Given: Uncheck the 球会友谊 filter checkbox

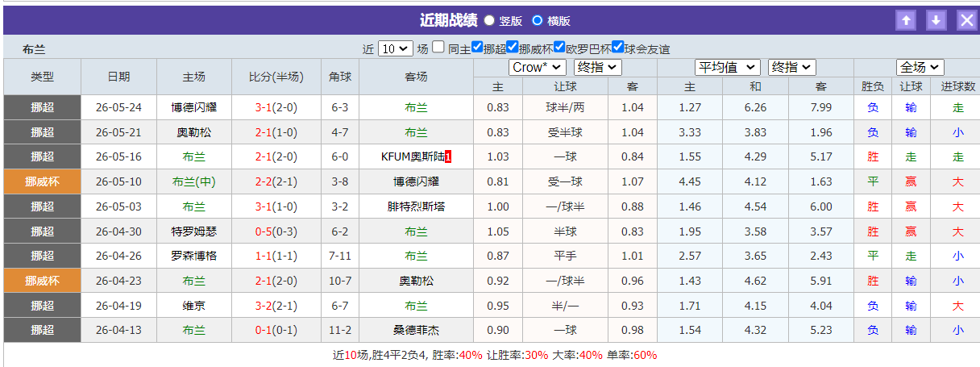Looking at the screenshot, I should pyautogui.click(x=618, y=47).
